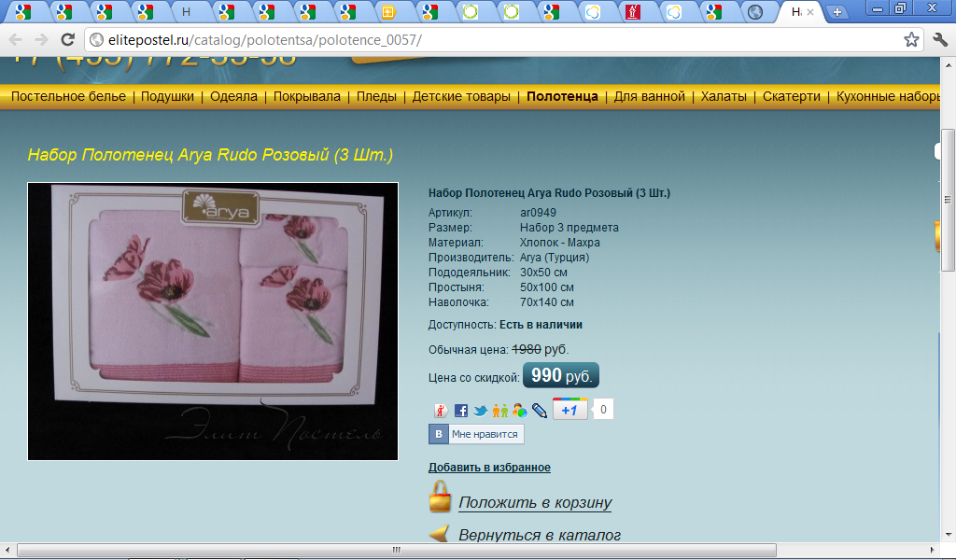Image resolution: width=956 pixels, height=560 pixels.
Task: Bookmark this page with star icon
Action: tap(911, 39)
